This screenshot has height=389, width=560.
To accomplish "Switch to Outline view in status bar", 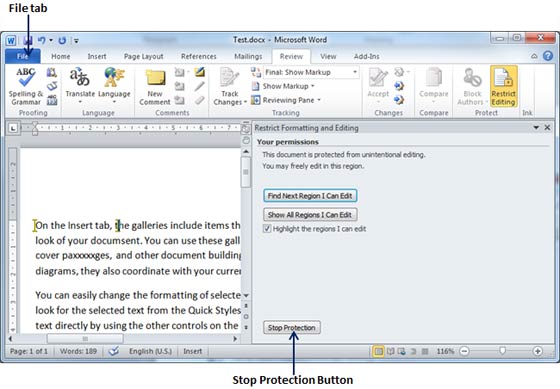I will click(413, 351).
